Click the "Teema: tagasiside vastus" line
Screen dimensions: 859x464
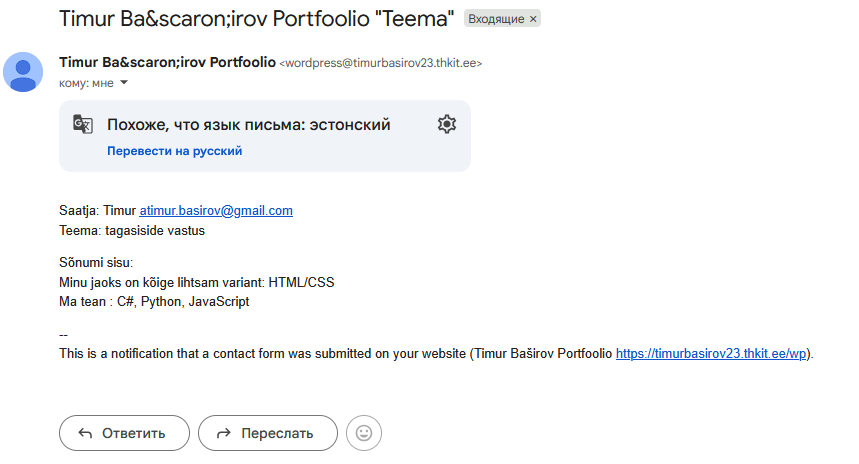pos(132,230)
